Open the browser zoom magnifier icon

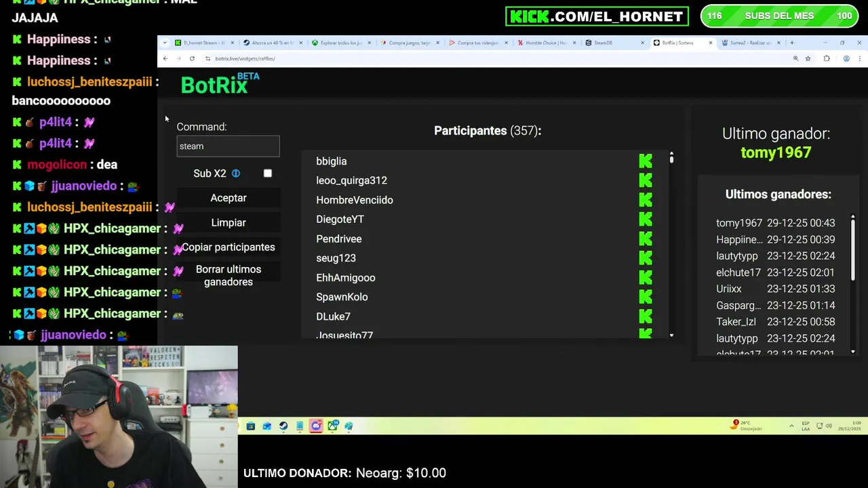tap(795, 59)
